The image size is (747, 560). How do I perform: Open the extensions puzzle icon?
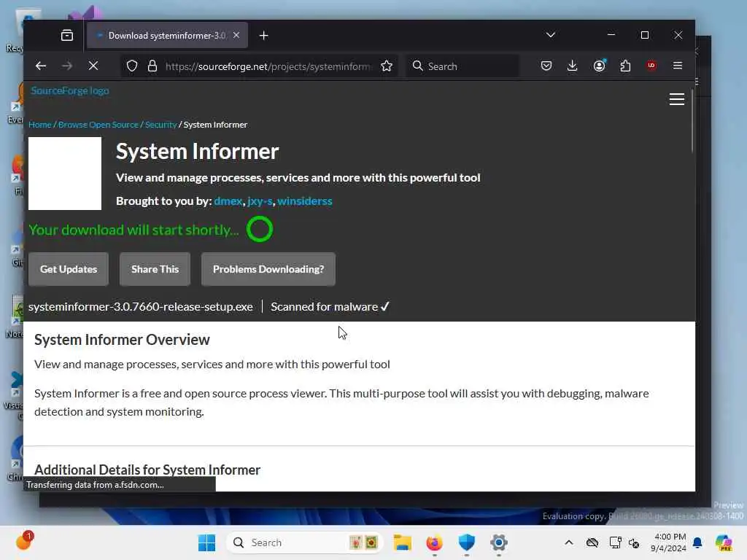click(625, 66)
